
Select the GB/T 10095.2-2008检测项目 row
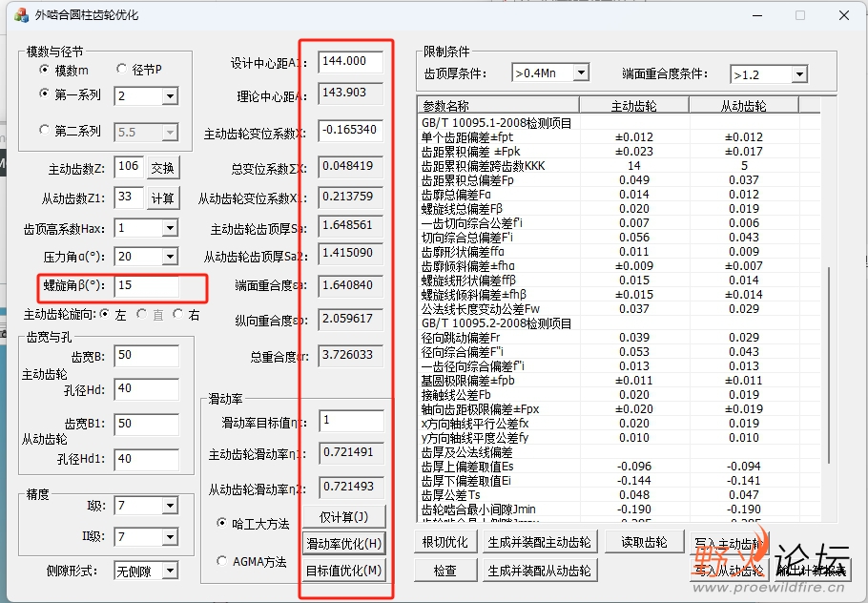619,322
